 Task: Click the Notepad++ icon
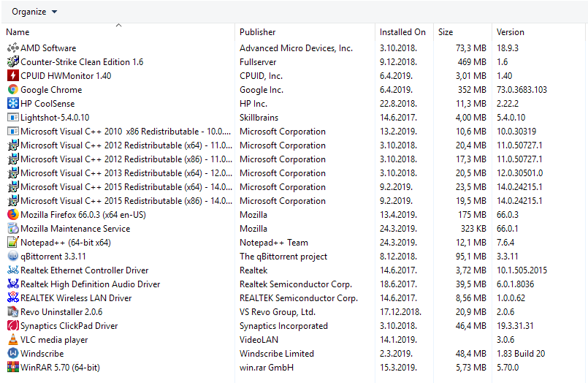13,243
